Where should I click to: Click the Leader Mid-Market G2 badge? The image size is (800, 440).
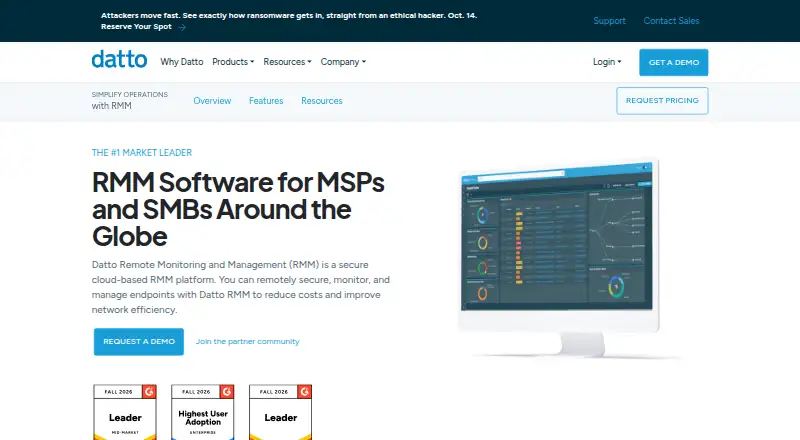[x=125, y=412]
